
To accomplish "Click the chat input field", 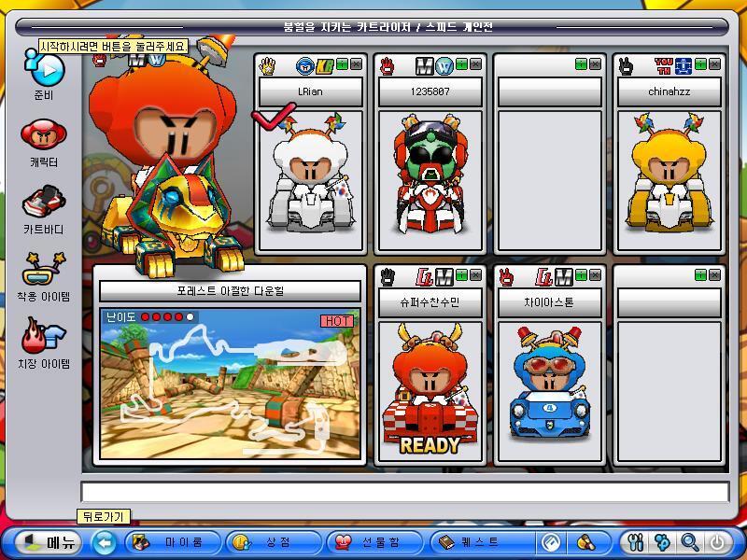I will (x=403, y=492).
